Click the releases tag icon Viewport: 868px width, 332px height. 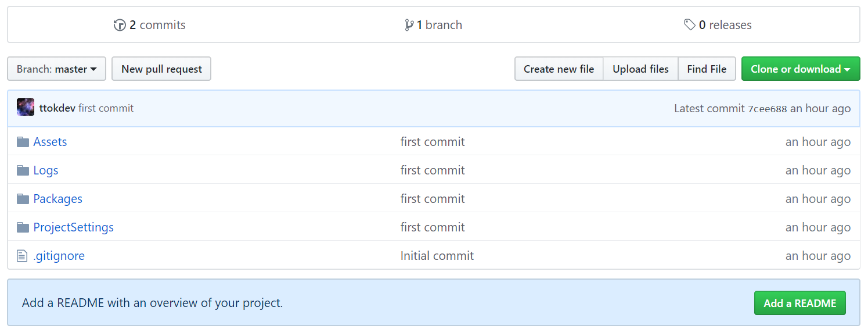pos(689,25)
